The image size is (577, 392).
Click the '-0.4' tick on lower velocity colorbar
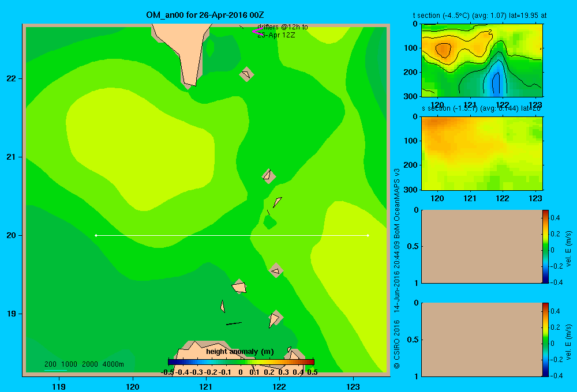tap(556, 376)
